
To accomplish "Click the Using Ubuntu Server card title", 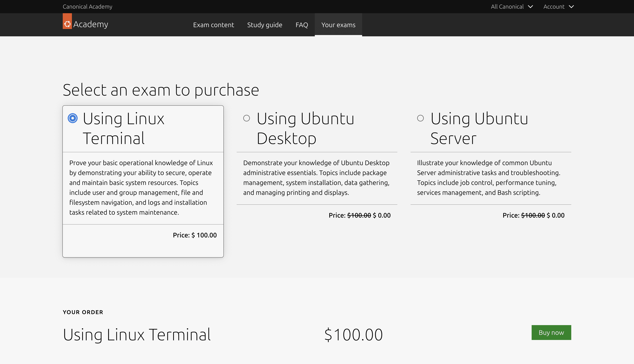I will 479,128.
